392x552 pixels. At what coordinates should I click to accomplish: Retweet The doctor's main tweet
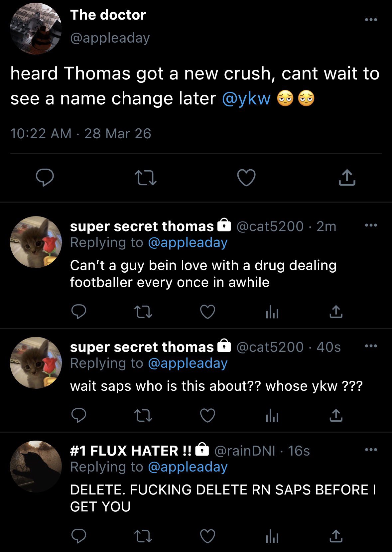[x=146, y=177]
